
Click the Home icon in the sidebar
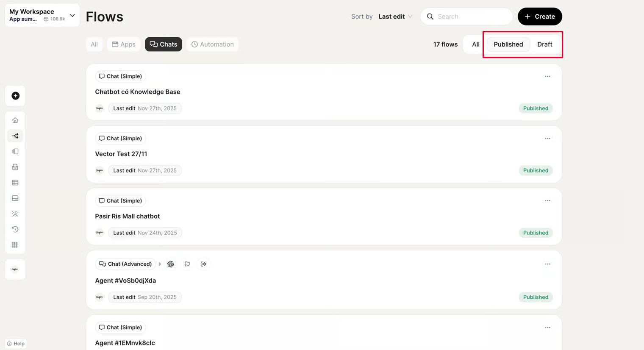click(15, 120)
